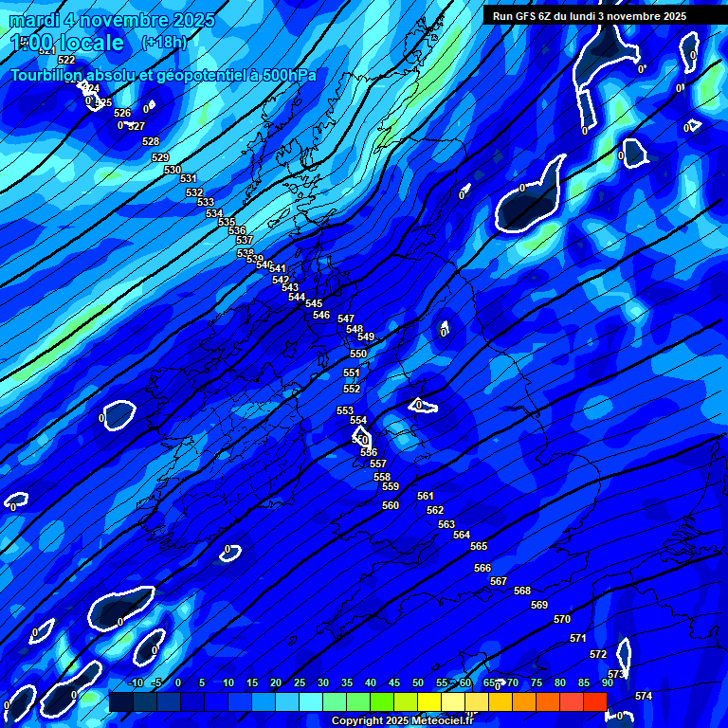
Task: Click the Tourbillon absolu et géopotentiel title
Action: pyautogui.click(x=163, y=76)
